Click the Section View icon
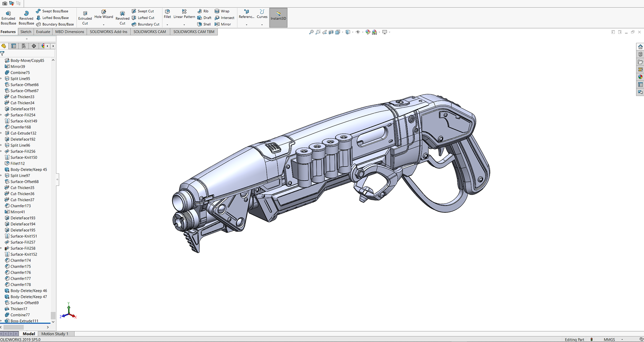The height and width of the screenshot is (342, 644). coord(331,32)
